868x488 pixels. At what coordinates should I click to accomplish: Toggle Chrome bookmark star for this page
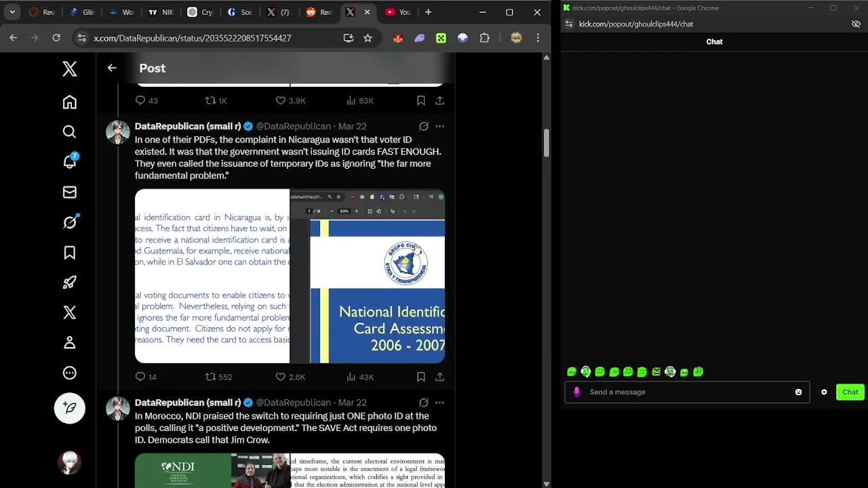[368, 38]
